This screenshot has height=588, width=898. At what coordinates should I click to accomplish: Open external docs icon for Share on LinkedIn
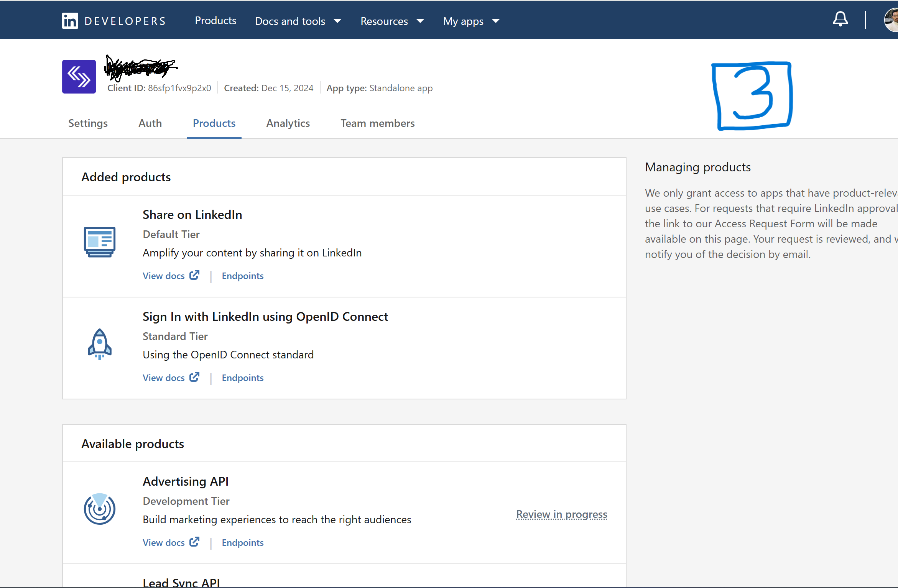coord(194,275)
